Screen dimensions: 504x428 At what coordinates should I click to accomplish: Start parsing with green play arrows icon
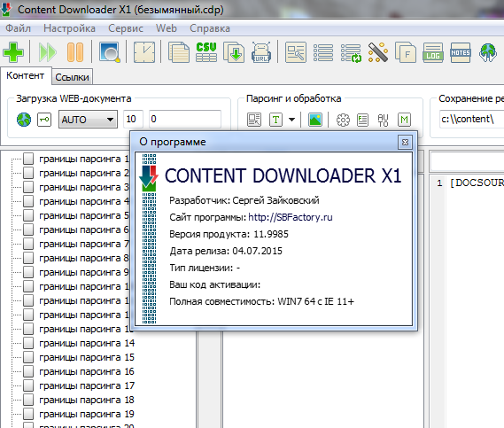coord(48,52)
